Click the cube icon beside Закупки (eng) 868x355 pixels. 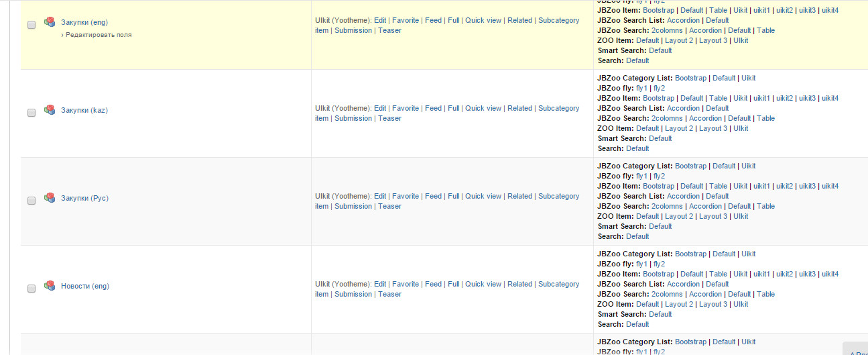coord(50,22)
